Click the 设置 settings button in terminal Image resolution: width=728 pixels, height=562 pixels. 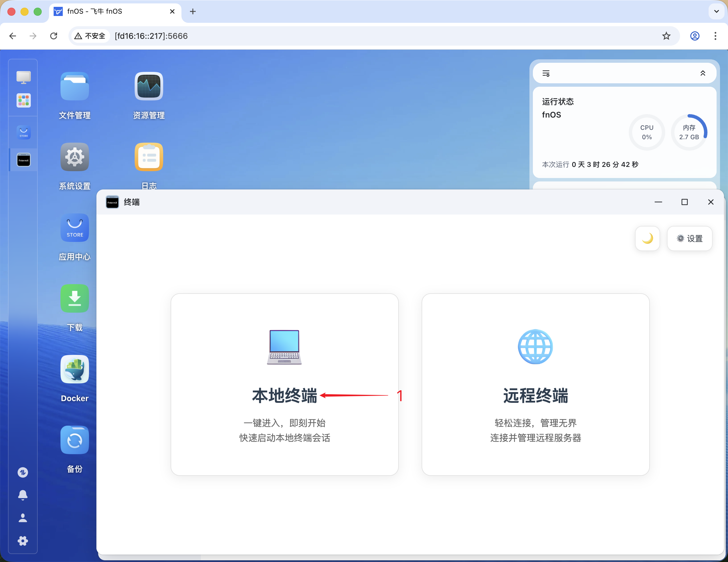tap(689, 238)
